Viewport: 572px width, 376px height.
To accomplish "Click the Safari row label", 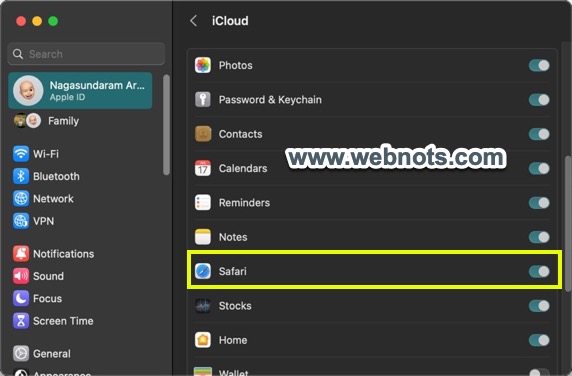I will pyautogui.click(x=232, y=271).
